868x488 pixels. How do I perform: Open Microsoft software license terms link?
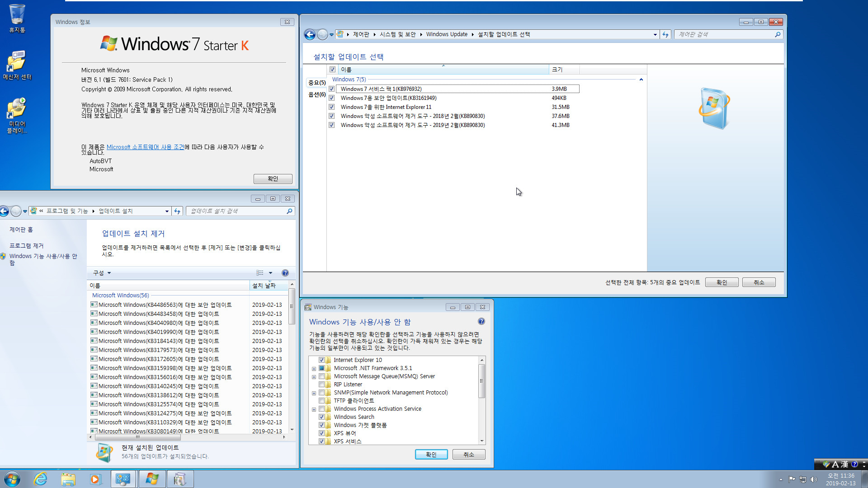pyautogui.click(x=145, y=147)
